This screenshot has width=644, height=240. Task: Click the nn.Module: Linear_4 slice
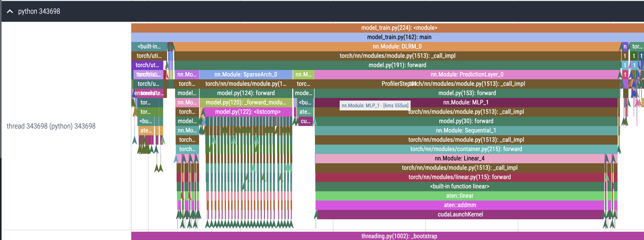click(460, 158)
